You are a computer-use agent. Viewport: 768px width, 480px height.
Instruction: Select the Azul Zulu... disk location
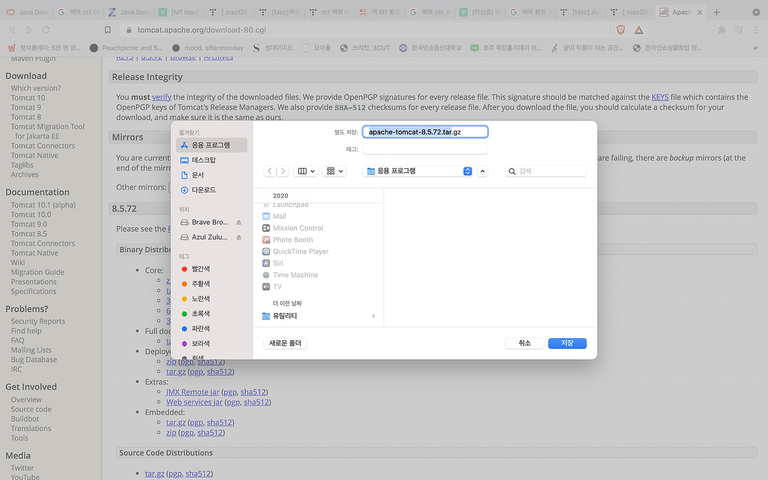(x=205, y=237)
